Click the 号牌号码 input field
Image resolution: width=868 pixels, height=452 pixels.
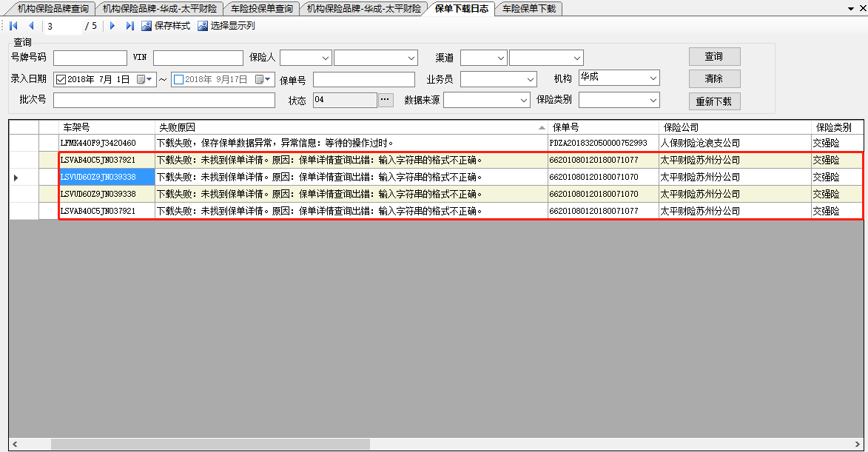[x=90, y=58]
